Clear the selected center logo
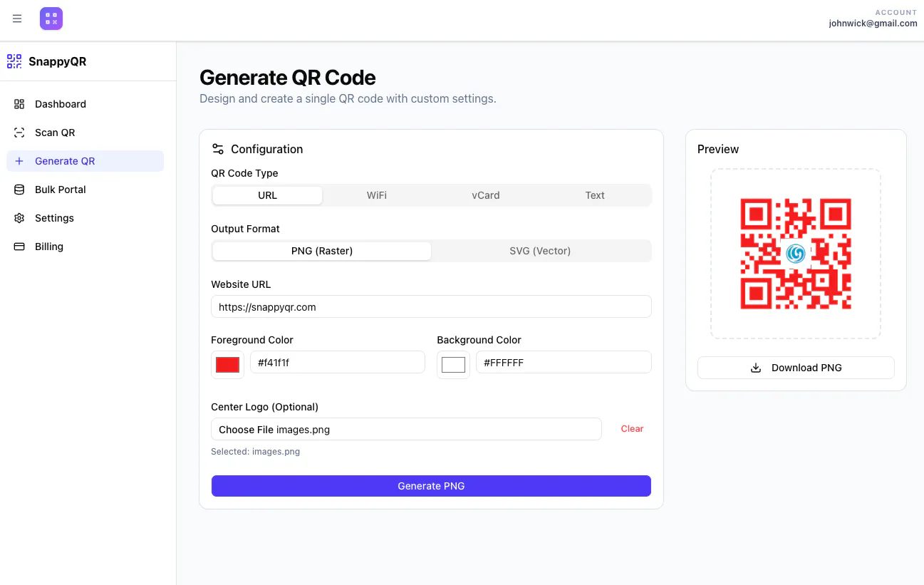Image resolution: width=924 pixels, height=585 pixels. click(x=632, y=429)
